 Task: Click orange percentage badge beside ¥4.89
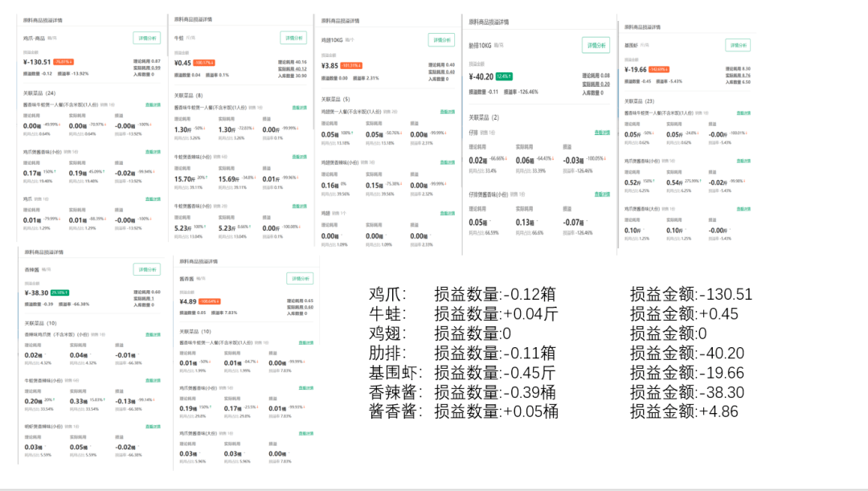(210, 301)
